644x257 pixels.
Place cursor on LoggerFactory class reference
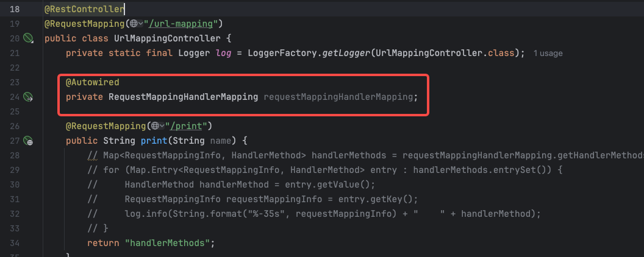click(284, 53)
